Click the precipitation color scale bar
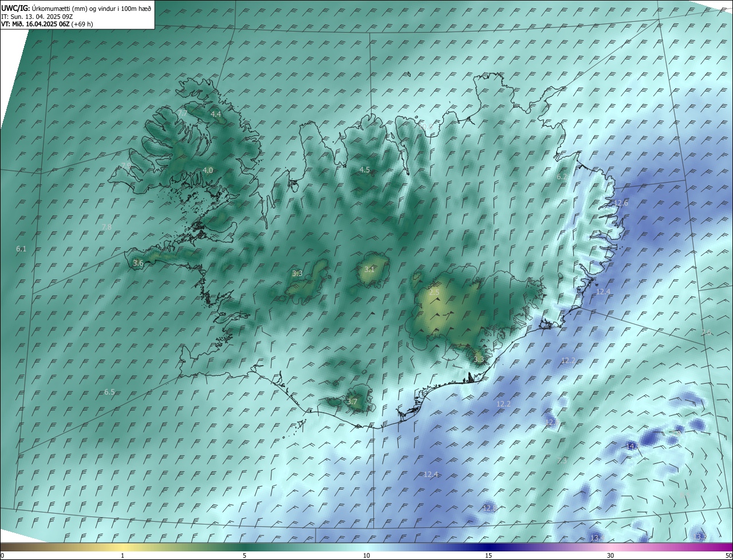This screenshot has width=733, height=560. [366, 547]
